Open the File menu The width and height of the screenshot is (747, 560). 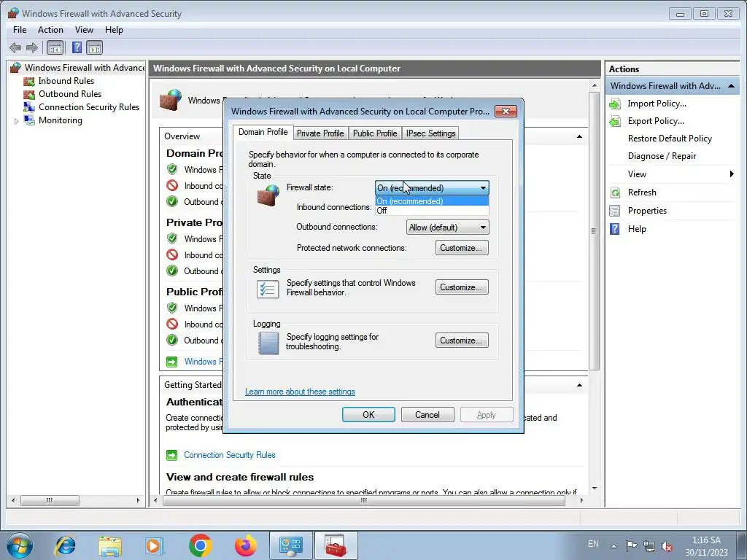[x=20, y=29]
